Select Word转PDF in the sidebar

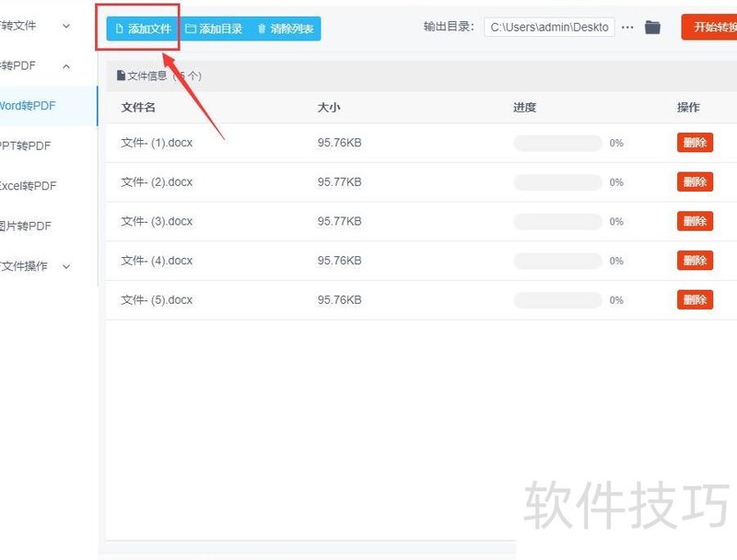tap(34, 105)
